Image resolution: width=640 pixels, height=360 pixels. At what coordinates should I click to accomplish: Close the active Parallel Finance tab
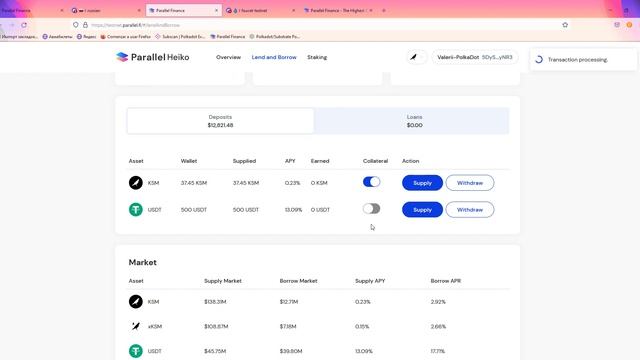(216, 10)
